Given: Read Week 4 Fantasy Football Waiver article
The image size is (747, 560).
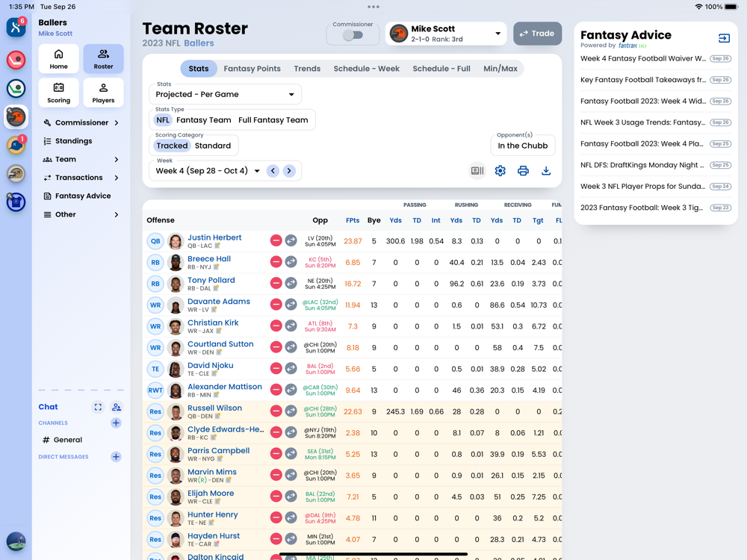Looking at the screenshot, I should (642, 58).
